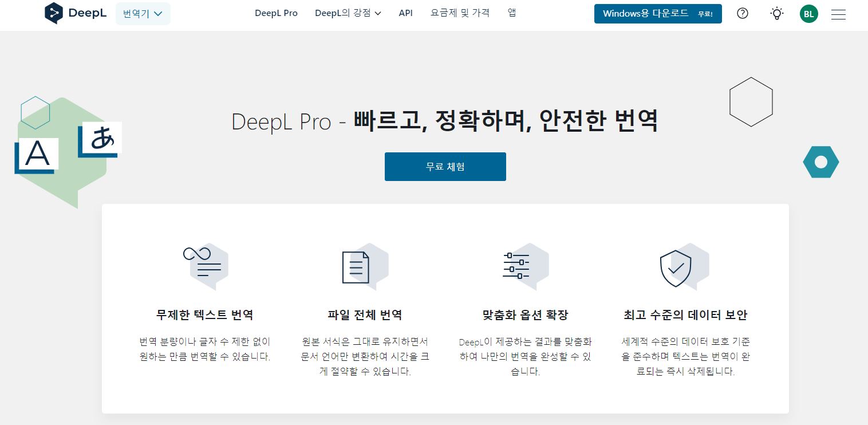Click the 최고 수준의 데이터 보안 heading
This screenshot has width=868, height=425.
tap(685, 315)
